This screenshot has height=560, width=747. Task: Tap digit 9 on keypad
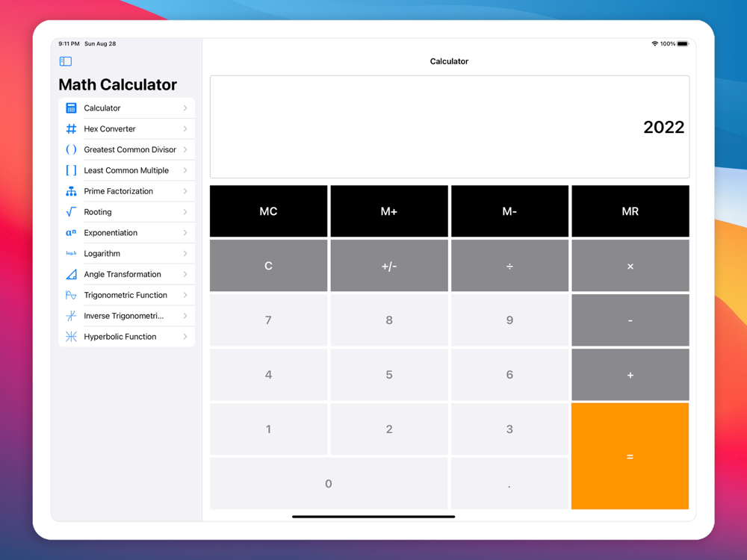[x=509, y=320]
